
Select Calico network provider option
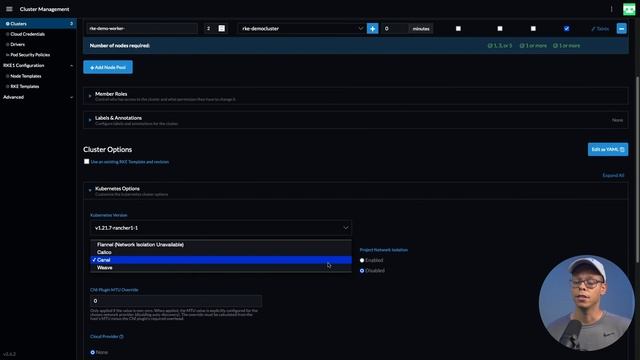(220, 252)
